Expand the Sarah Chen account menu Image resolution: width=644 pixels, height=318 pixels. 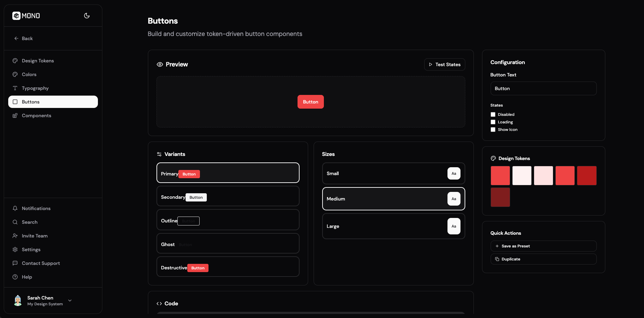coord(70,301)
